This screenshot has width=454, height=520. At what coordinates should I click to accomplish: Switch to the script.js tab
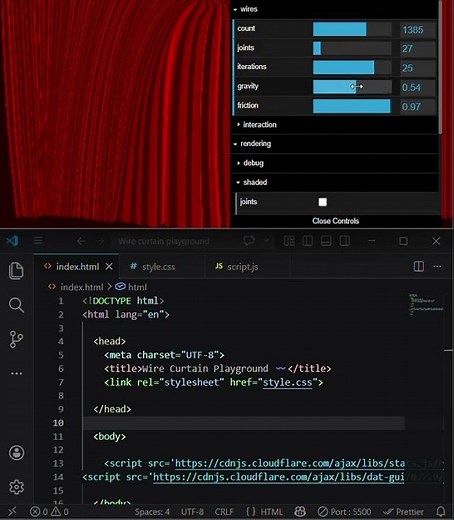(x=242, y=267)
